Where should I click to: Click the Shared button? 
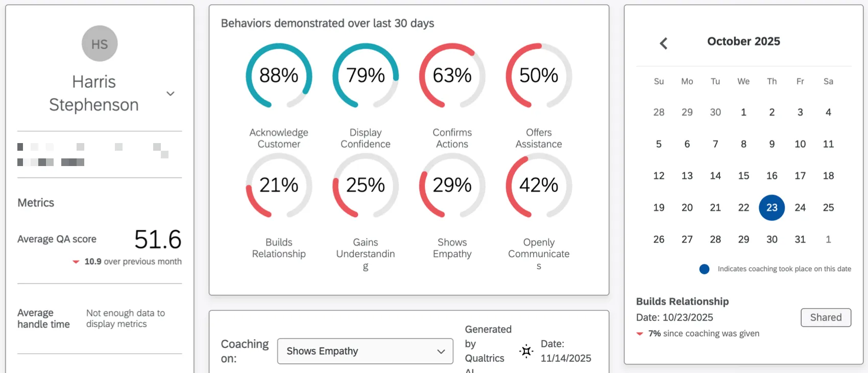click(x=826, y=317)
